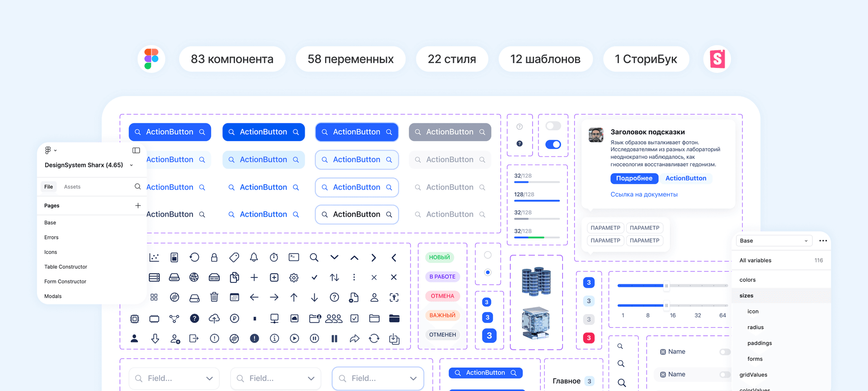Expand the DesignSystem Sharx file name dropdown

[x=132, y=165]
